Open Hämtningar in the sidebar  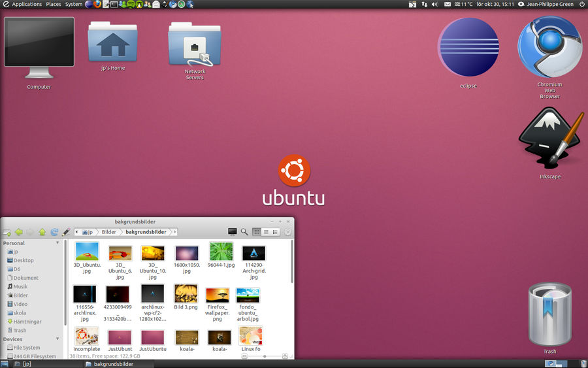click(x=24, y=322)
